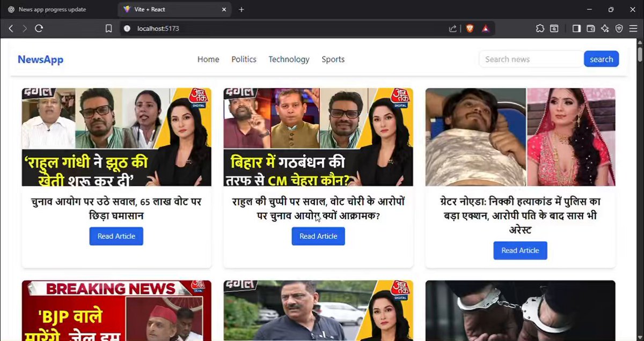Open thumbnail of man in dark shirt outdoors

point(318,310)
